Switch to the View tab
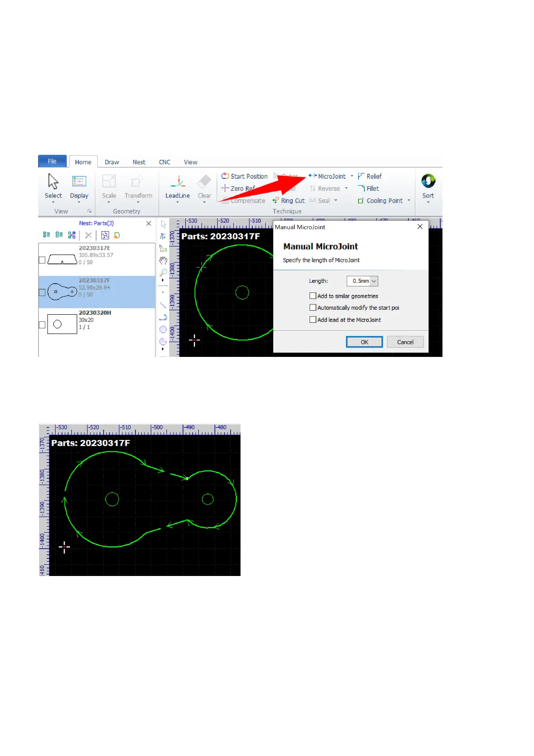 click(x=191, y=162)
